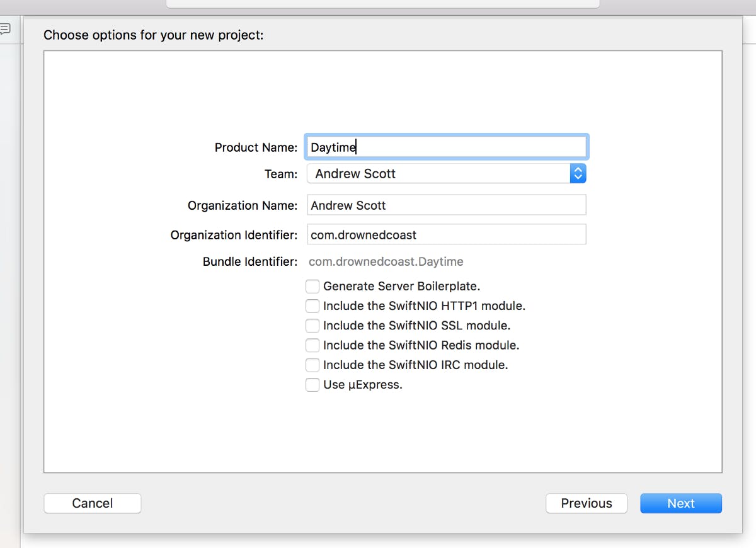756x548 pixels.
Task: Check the Generate Server Boilerplate option
Action: click(312, 286)
